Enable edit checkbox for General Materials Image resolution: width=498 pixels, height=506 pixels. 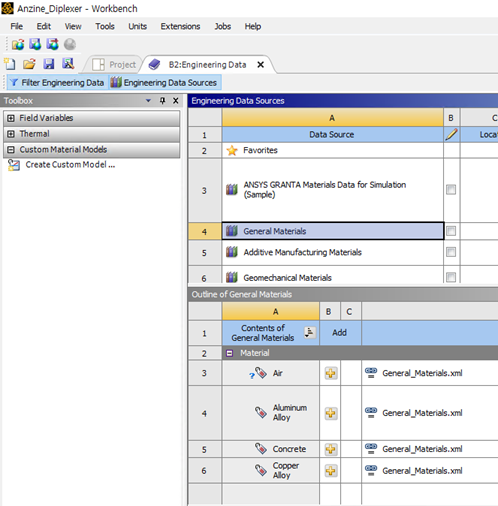click(x=451, y=231)
